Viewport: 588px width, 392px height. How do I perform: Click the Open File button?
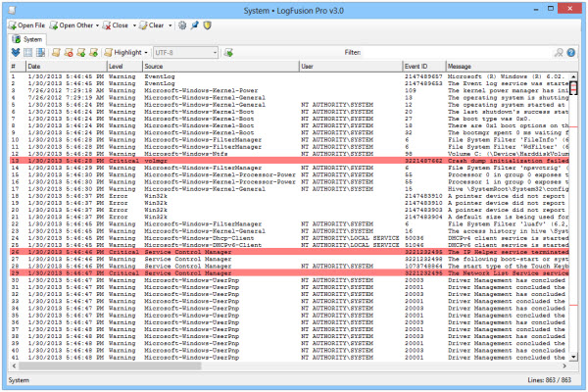[x=26, y=25]
